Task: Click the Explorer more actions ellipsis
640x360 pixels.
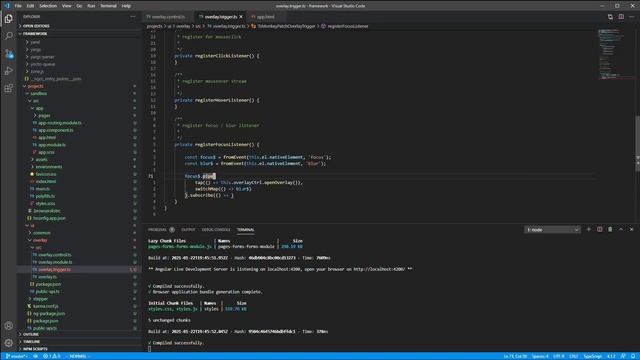Action: pyautogui.click(x=133, y=17)
